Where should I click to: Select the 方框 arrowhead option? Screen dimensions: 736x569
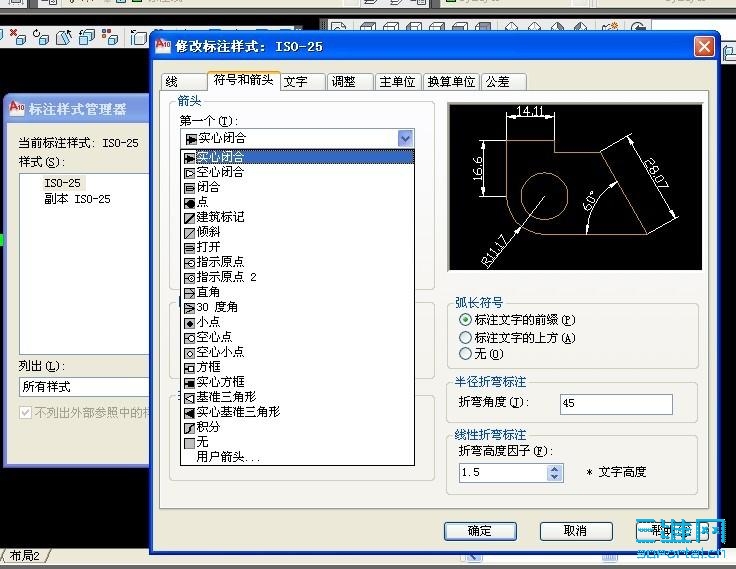click(x=297, y=368)
